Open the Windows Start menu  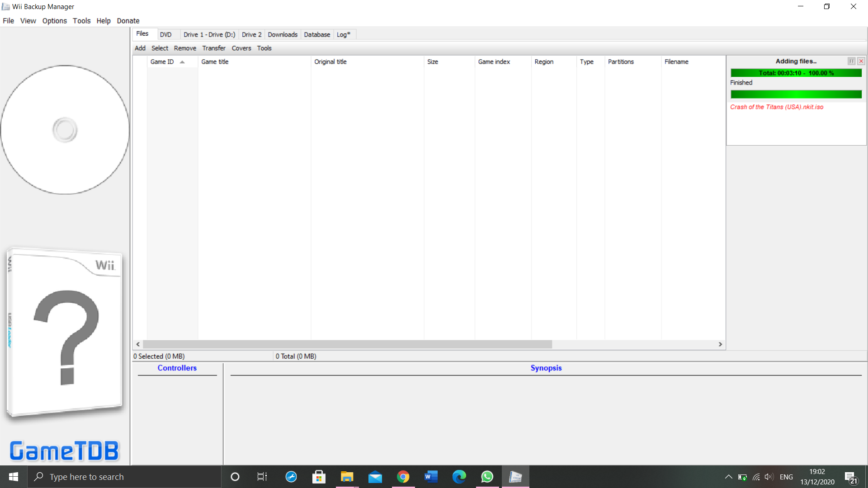click(14, 477)
